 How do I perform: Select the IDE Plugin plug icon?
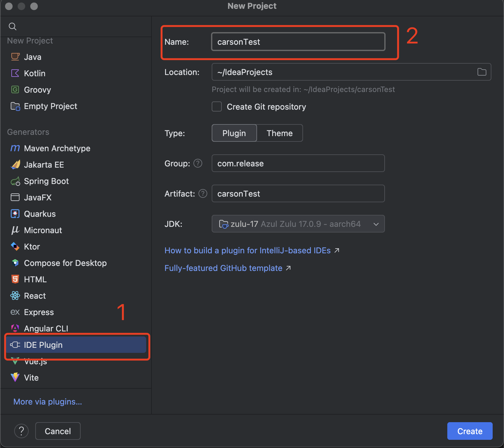(15, 345)
